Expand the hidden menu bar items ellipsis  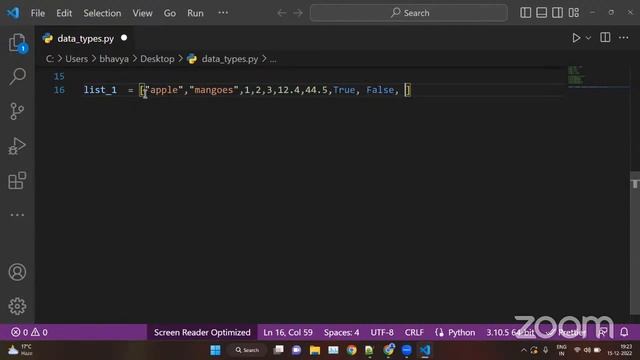pyautogui.click(x=223, y=13)
